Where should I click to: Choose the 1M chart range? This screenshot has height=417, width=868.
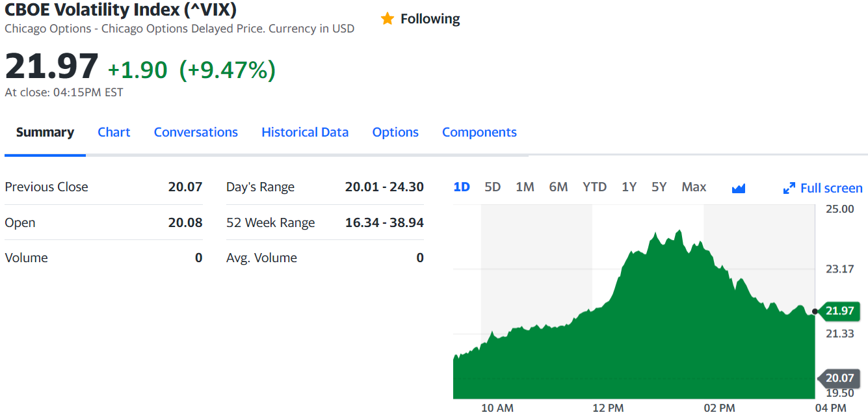(525, 187)
